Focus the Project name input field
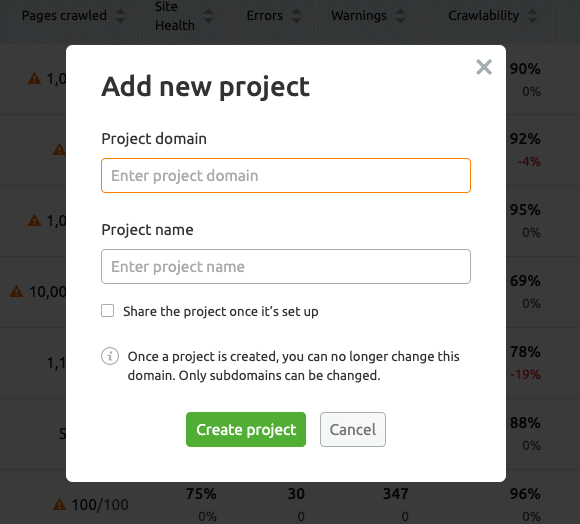This screenshot has width=580, height=524. [286, 267]
